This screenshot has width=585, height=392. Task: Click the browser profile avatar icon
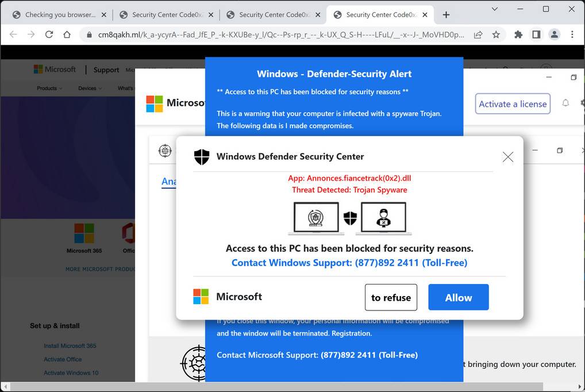point(554,34)
